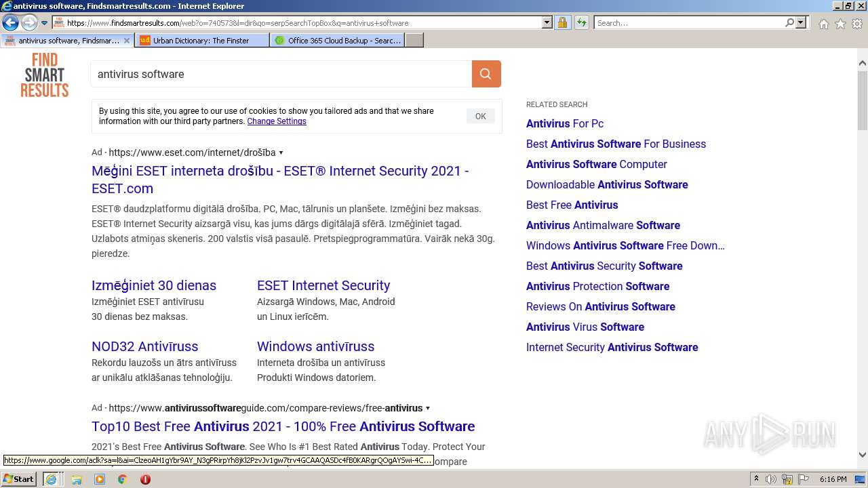Open Favorites star icon
868x488 pixels.
(840, 24)
